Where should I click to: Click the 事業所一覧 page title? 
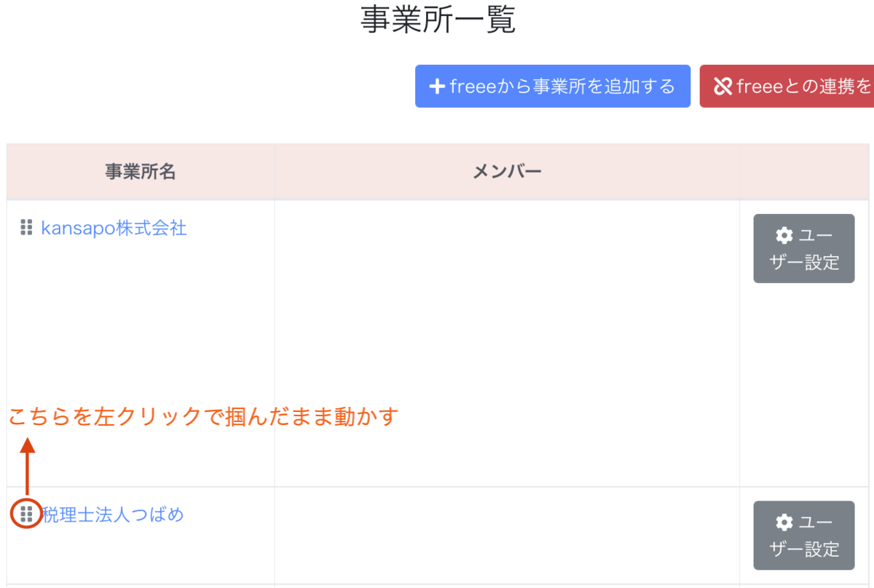[438, 20]
